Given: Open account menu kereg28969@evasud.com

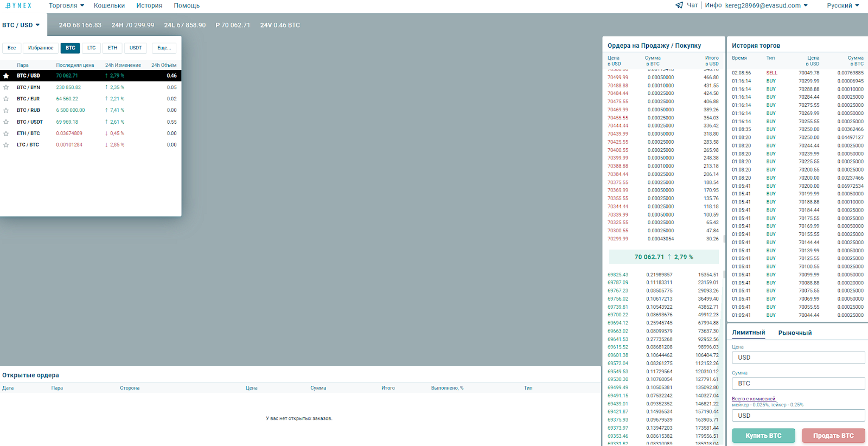Looking at the screenshot, I should [767, 5].
